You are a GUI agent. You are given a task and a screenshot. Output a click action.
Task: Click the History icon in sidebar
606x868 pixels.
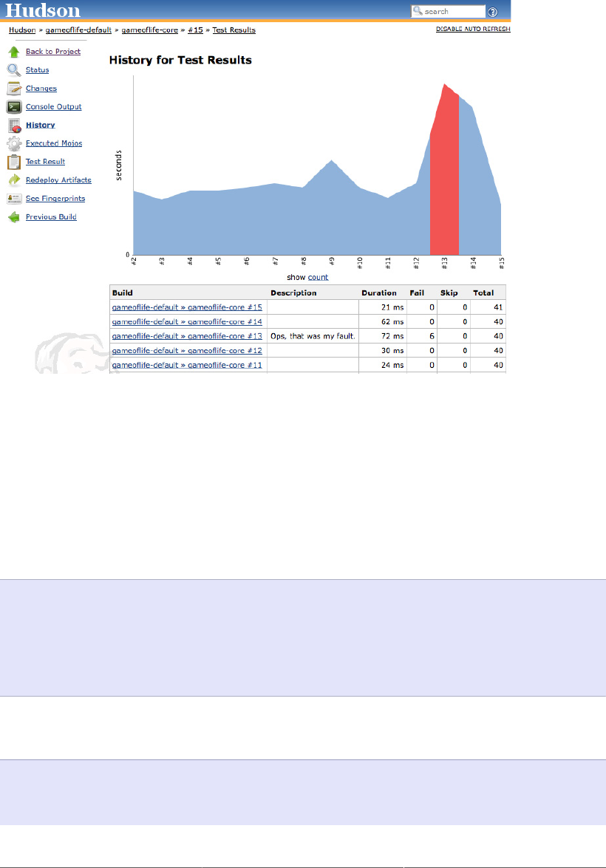click(14, 126)
